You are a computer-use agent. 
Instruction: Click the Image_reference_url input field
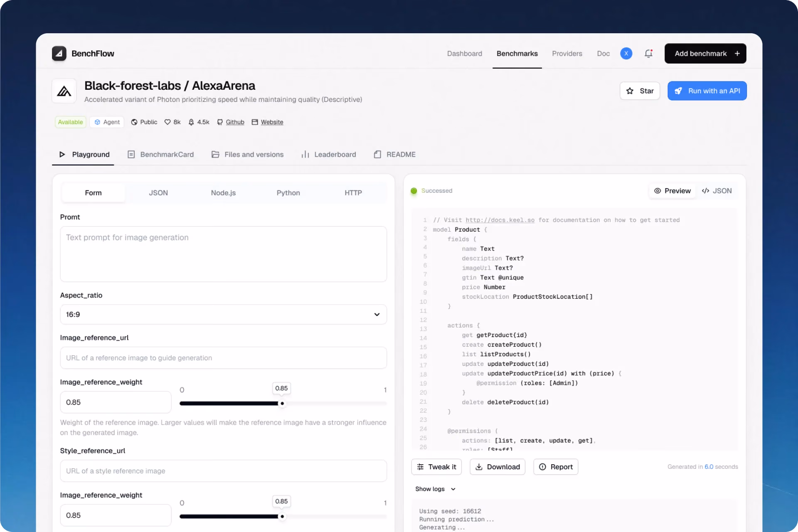click(x=223, y=358)
